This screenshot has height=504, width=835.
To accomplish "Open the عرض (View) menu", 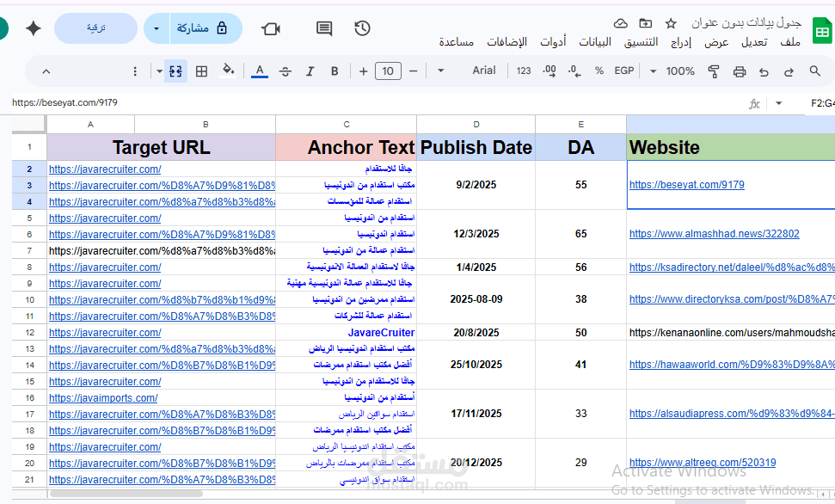I will [716, 41].
